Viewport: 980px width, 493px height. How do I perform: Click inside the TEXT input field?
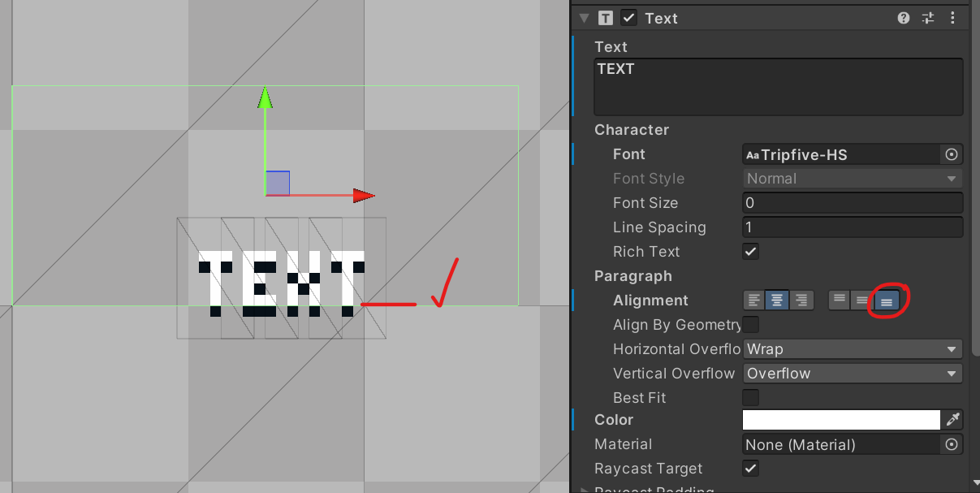777,85
